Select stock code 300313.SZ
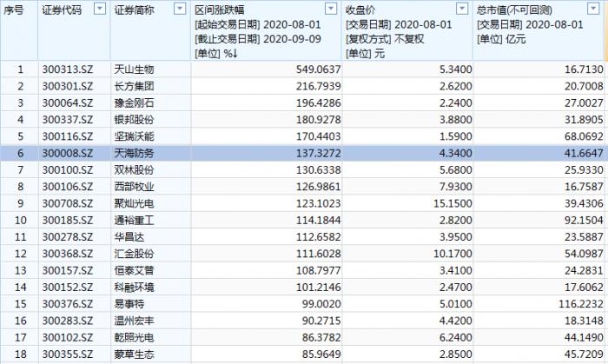 pos(68,69)
